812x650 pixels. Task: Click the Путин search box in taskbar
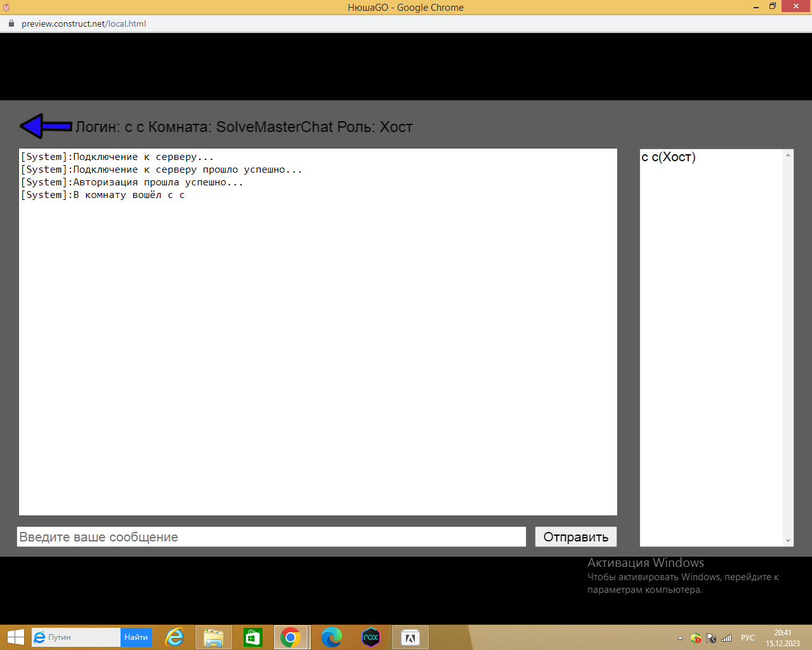click(76, 637)
